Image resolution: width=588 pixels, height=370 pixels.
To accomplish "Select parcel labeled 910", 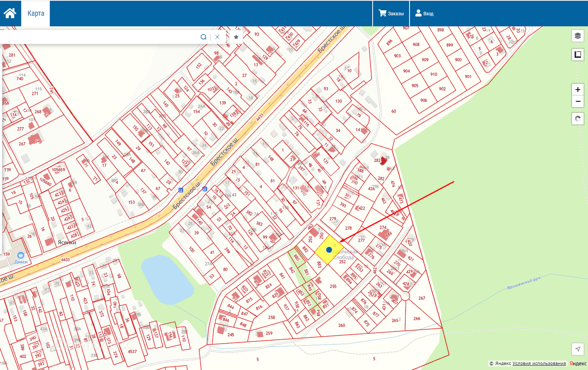I will coord(433,74).
